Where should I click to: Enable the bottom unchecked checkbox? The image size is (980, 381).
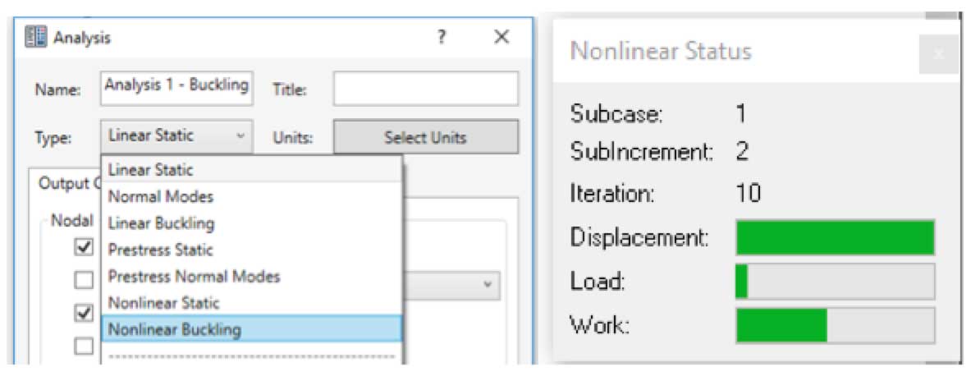84,346
